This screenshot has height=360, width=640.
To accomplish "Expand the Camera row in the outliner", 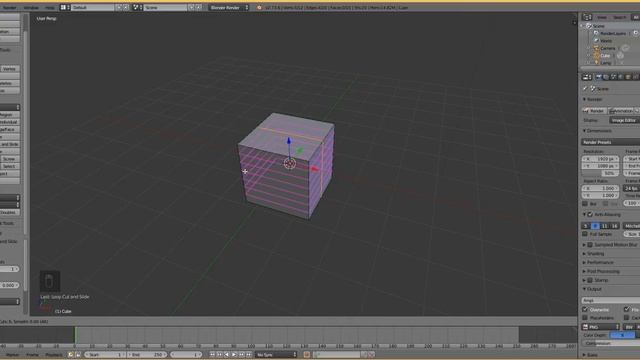I will coord(589,48).
